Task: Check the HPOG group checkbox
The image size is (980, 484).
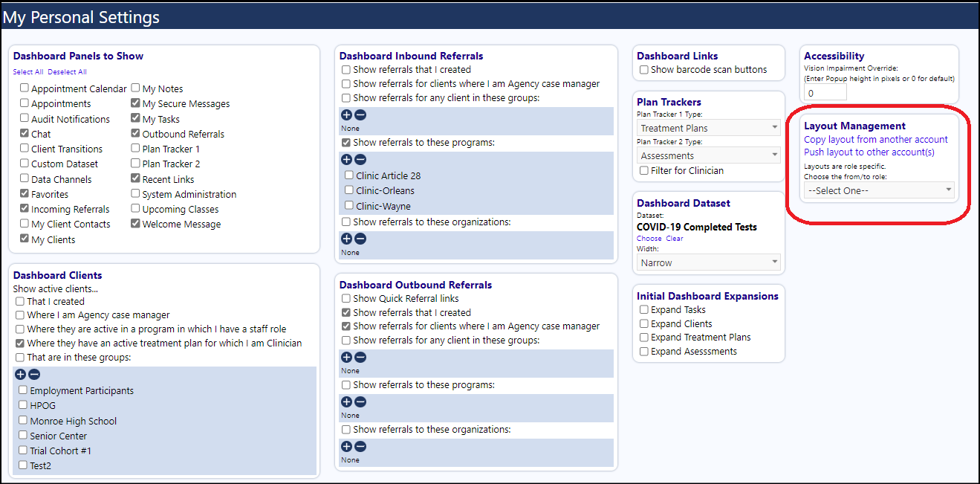Action: (x=23, y=405)
